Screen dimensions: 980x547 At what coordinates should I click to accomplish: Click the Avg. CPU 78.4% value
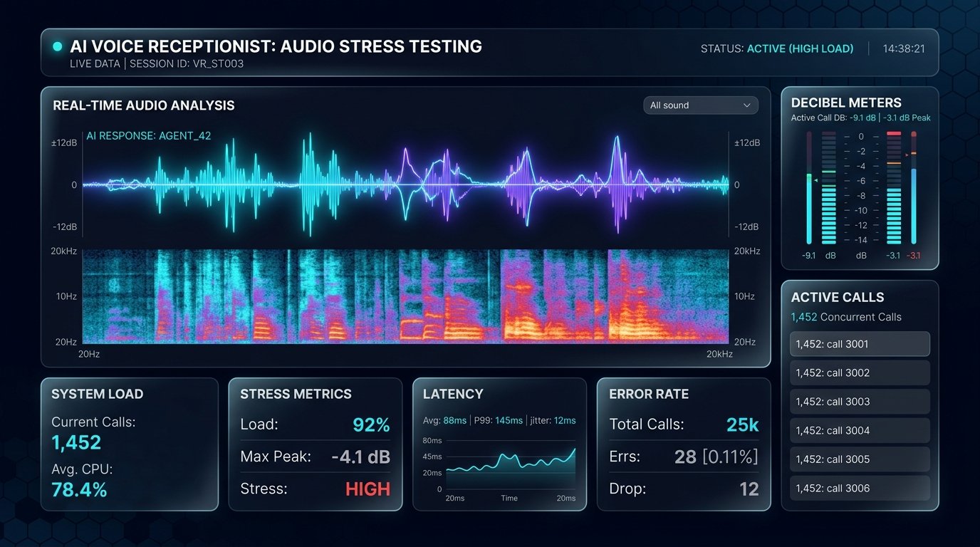click(x=79, y=490)
